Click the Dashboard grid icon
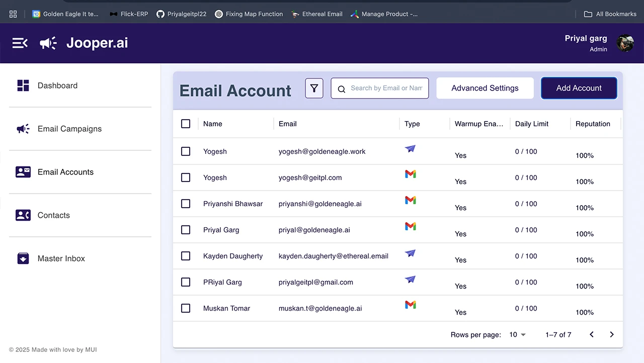The width and height of the screenshot is (644, 363). click(23, 85)
